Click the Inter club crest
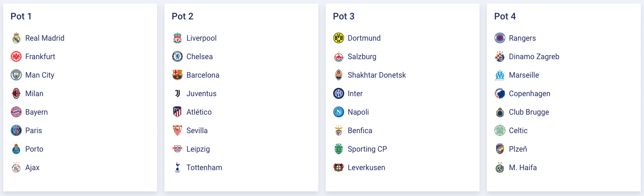The height and width of the screenshot is (196, 644). 339,94
